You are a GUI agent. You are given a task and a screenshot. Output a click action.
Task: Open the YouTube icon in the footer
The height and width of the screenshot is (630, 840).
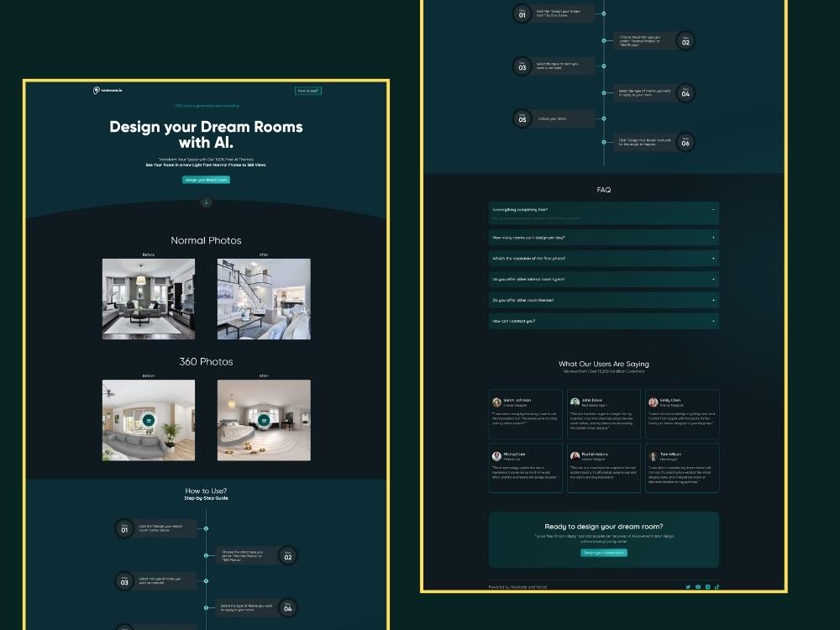[x=698, y=587]
